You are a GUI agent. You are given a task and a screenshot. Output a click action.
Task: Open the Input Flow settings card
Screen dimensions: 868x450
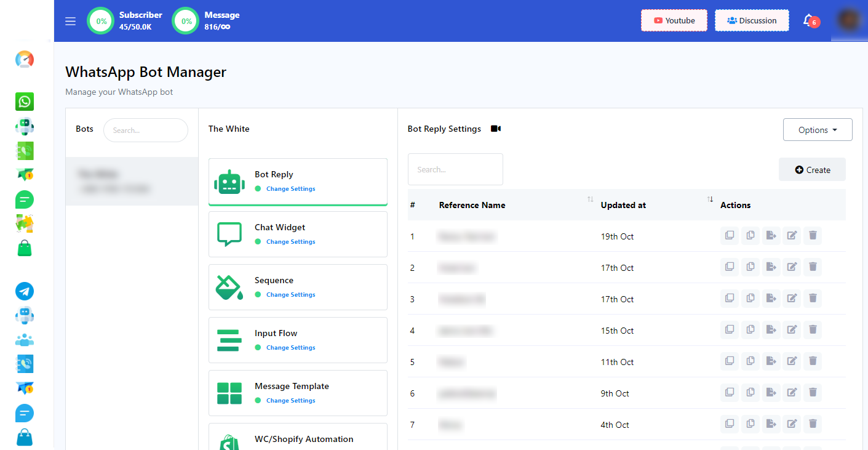click(x=298, y=340)
